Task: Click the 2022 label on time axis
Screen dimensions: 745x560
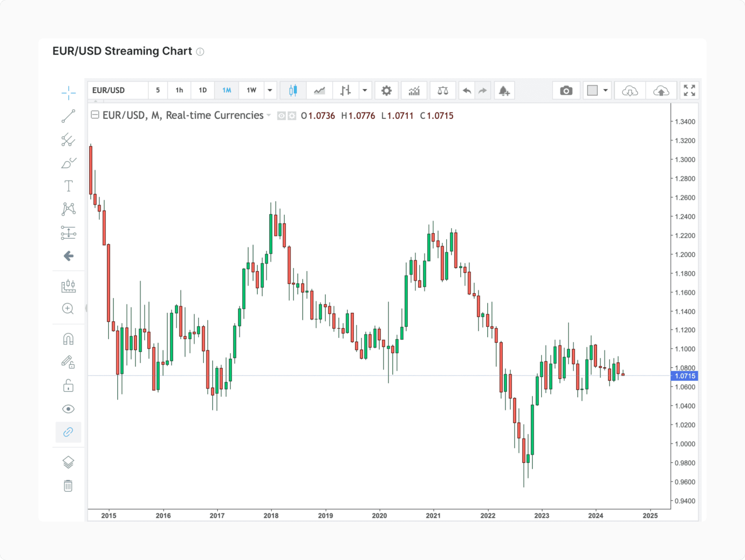Action: (x=488, y=516)
